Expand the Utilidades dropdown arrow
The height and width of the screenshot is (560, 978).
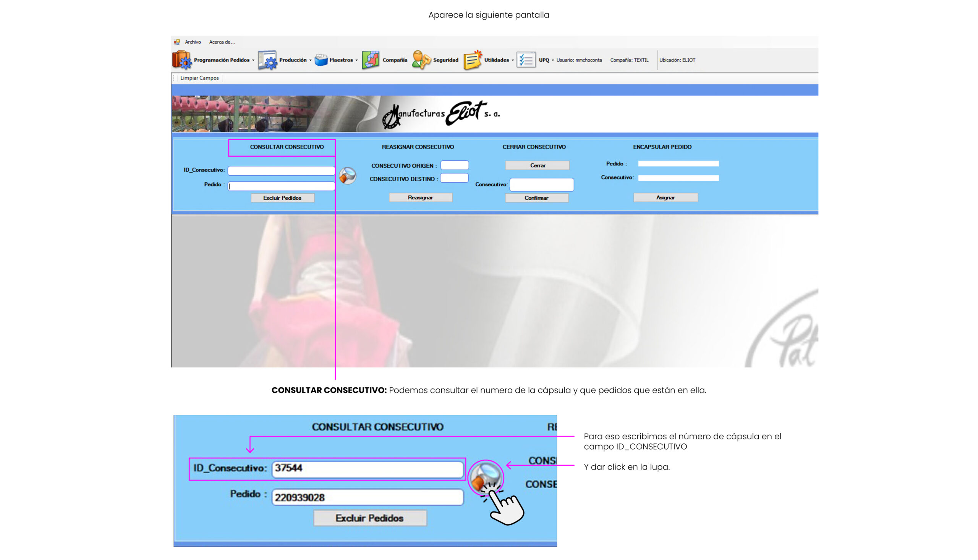pyautogui.click(x=513, y=60)
